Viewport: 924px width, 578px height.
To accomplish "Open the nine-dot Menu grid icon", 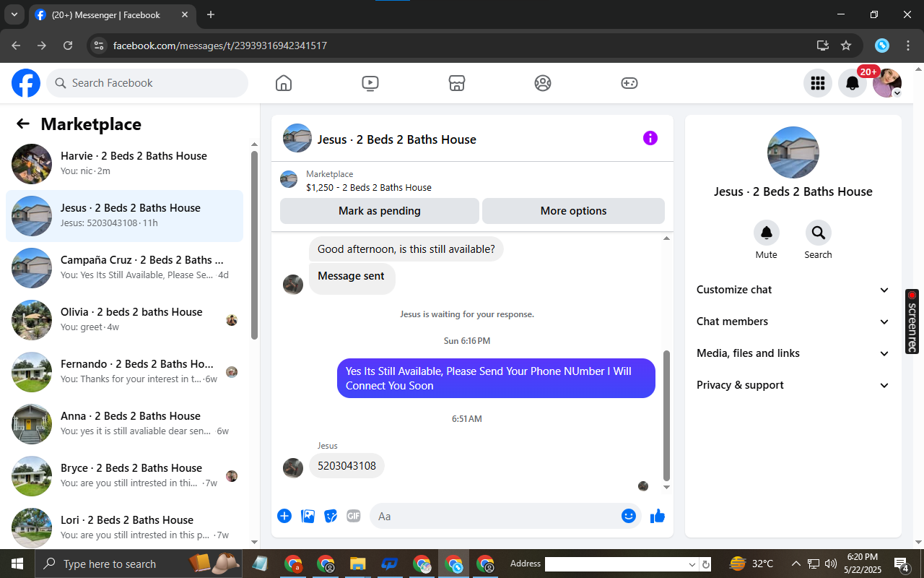I will 818,83.
